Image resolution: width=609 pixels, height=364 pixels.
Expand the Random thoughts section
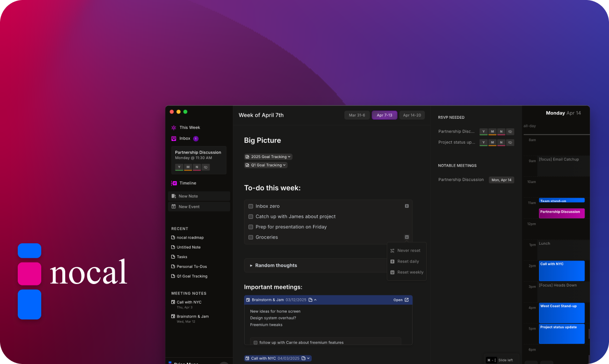tap(251, 265)
